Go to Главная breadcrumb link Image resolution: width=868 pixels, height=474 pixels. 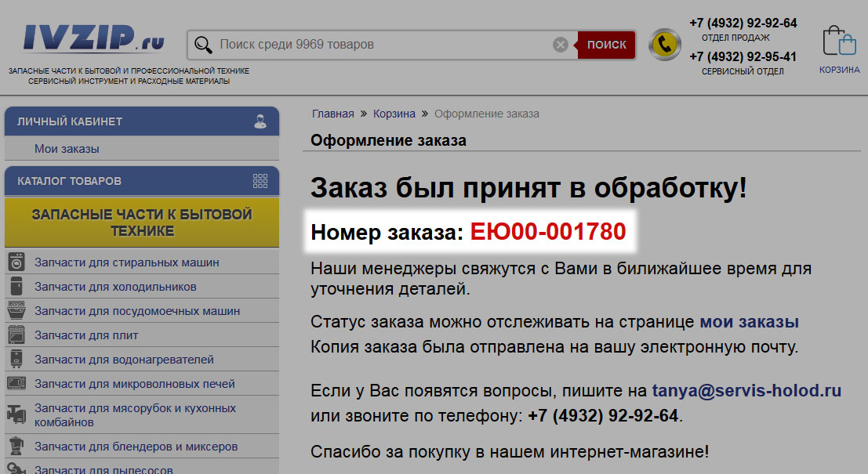click(332, 114)
